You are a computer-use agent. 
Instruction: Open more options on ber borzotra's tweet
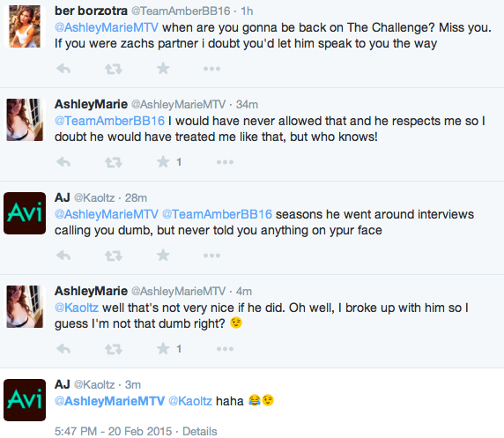coord(211,69)
